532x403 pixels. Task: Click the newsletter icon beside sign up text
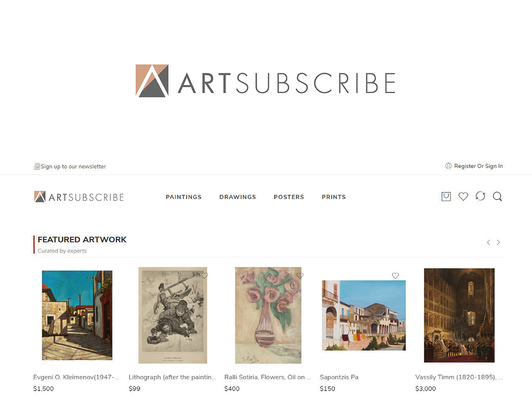coord(37,166)
